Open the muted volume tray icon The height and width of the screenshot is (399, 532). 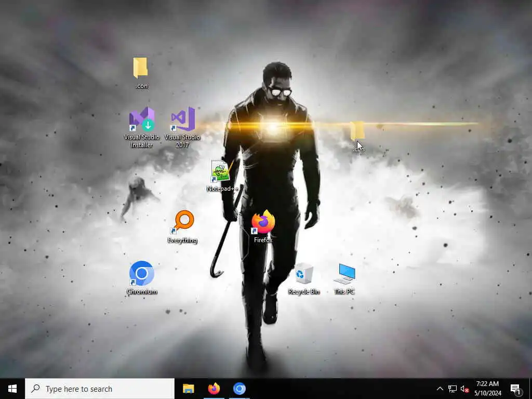pos(465,389)
